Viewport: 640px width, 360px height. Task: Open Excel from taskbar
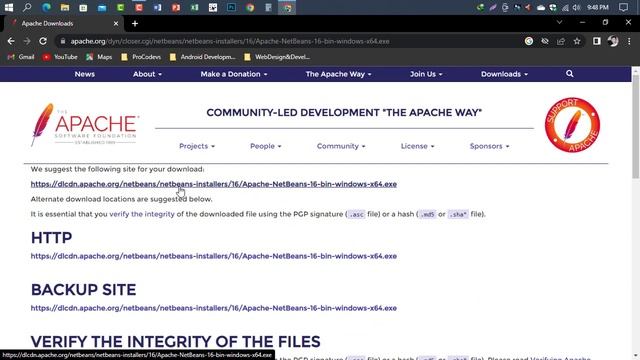tap(195, 7)
